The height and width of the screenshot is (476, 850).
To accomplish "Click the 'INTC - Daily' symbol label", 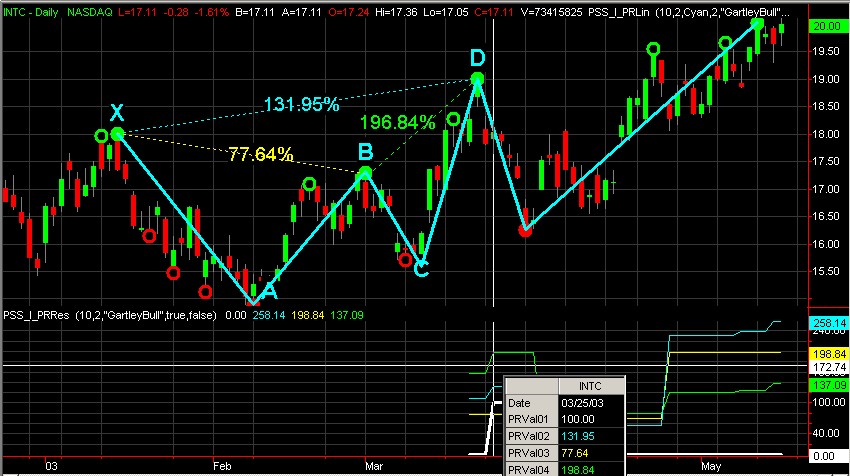I will click(30, 12).
